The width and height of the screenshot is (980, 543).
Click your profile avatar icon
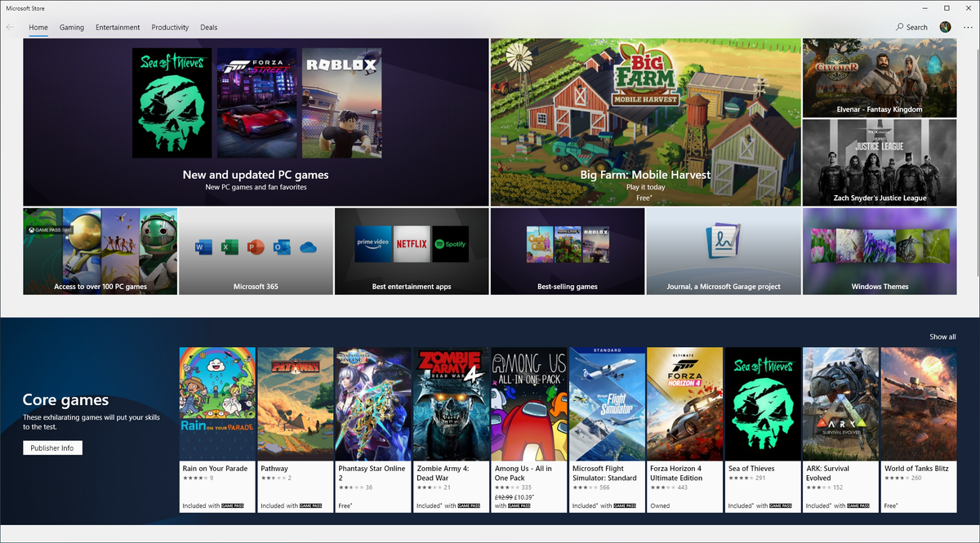(945, 27)
